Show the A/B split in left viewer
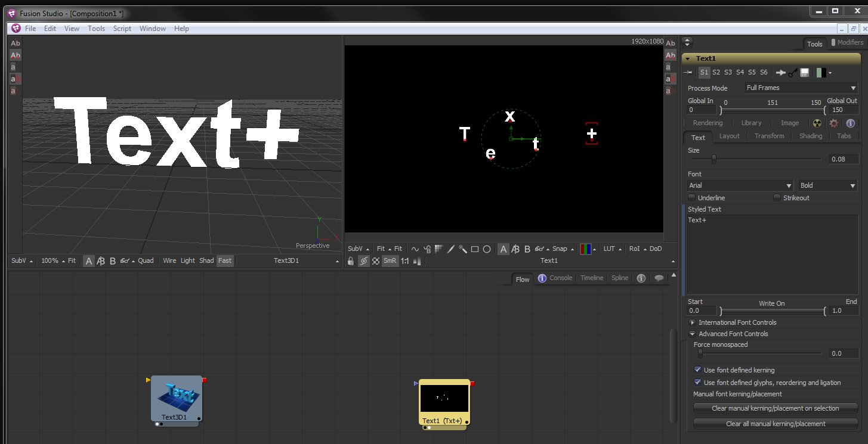Screen dimensions: 868x444 click(101, 261)
